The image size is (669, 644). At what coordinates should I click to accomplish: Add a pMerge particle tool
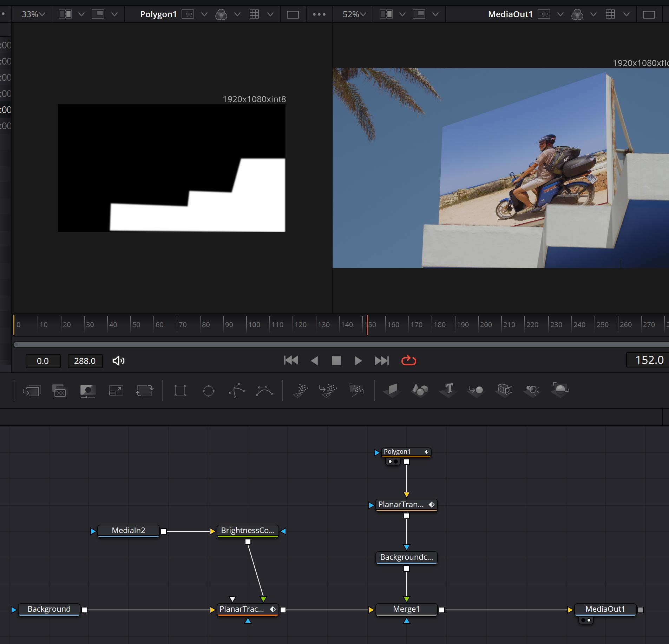[x=328, y=390]
